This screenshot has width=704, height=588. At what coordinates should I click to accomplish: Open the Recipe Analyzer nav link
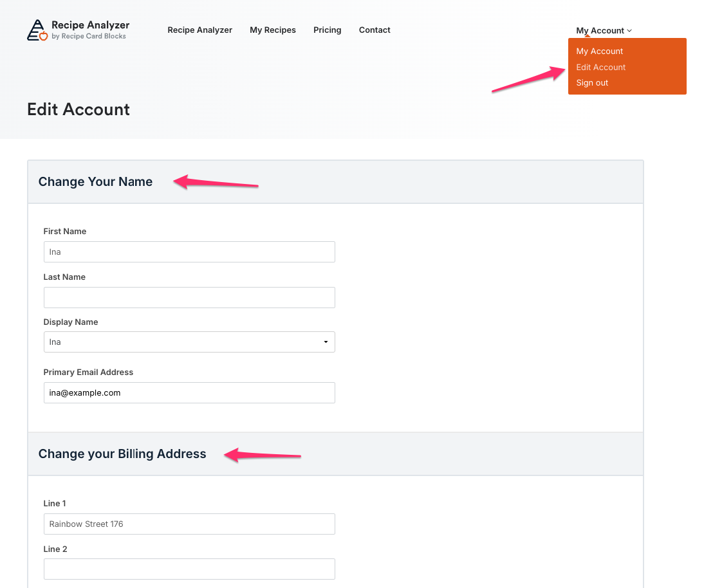(199, 30)
